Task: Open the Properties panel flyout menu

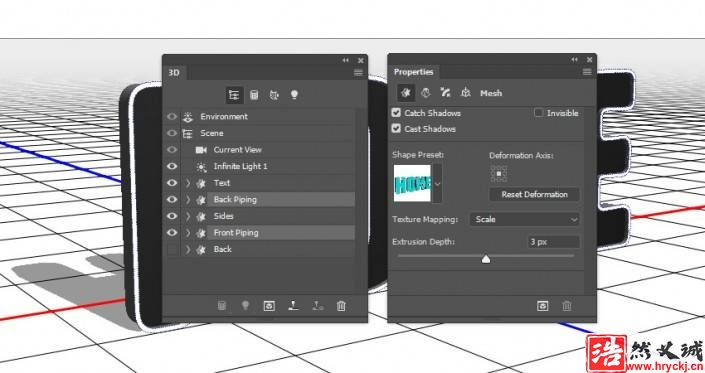Action: click(587, 72)
